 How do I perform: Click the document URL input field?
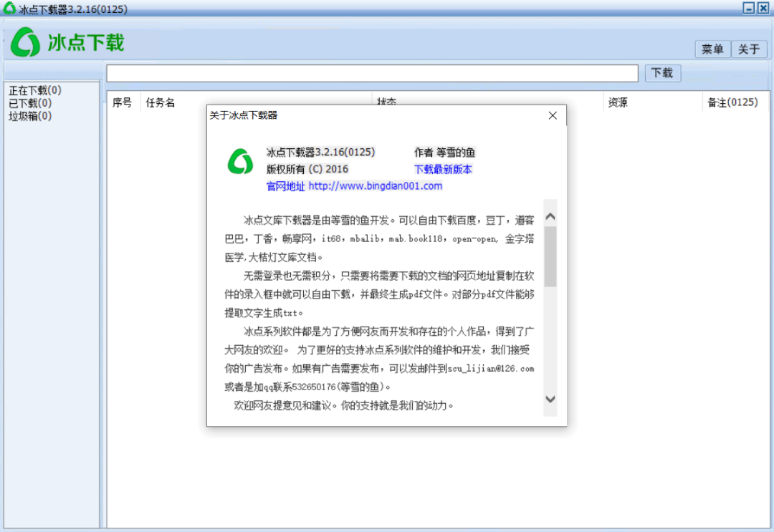373,72
